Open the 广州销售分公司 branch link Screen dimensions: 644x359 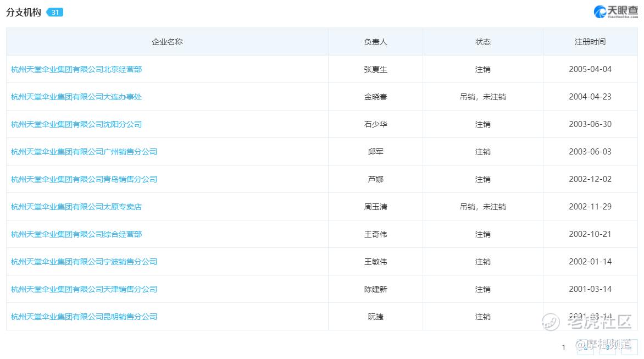point(84,152)
